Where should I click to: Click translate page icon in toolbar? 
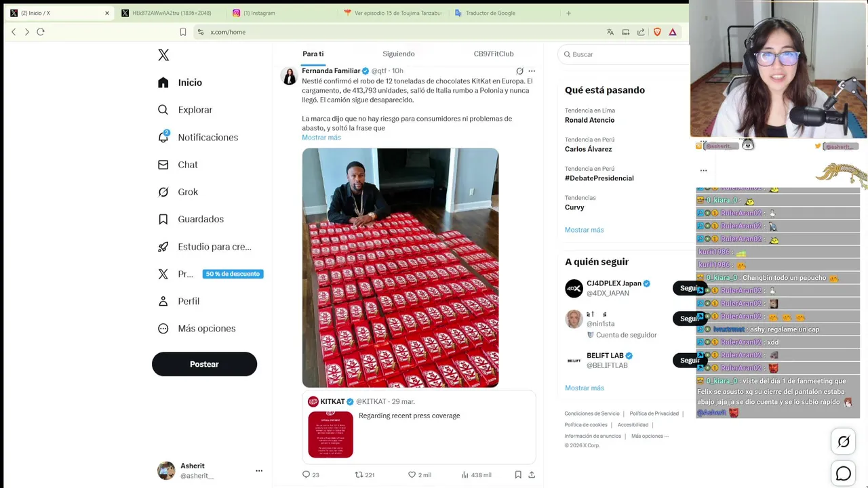pos(610,32)
